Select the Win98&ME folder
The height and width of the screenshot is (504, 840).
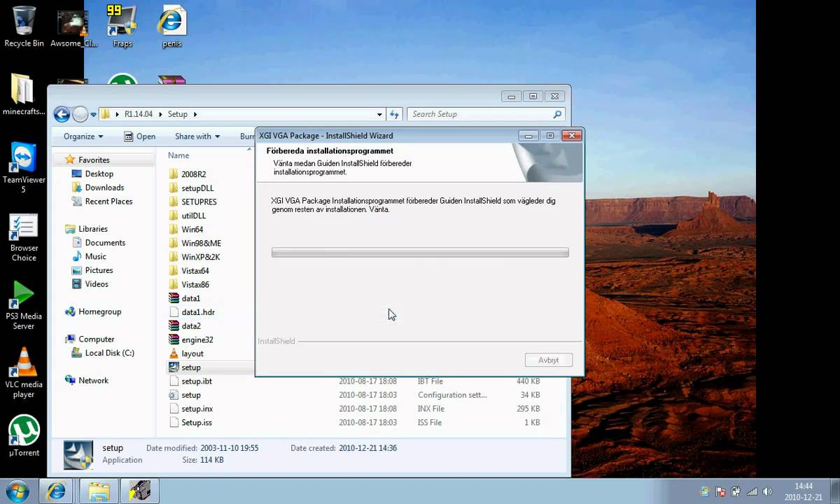tap(201, 243)
